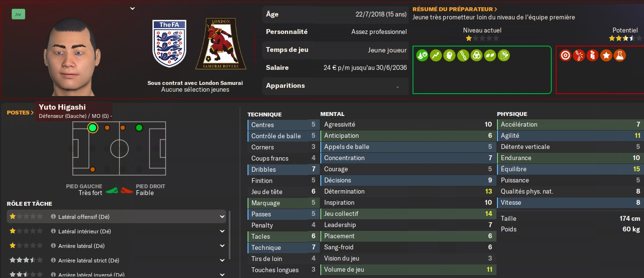The image size is (644, 278).
Task: Click the role list scrollbar
Action: coord(230,228)
